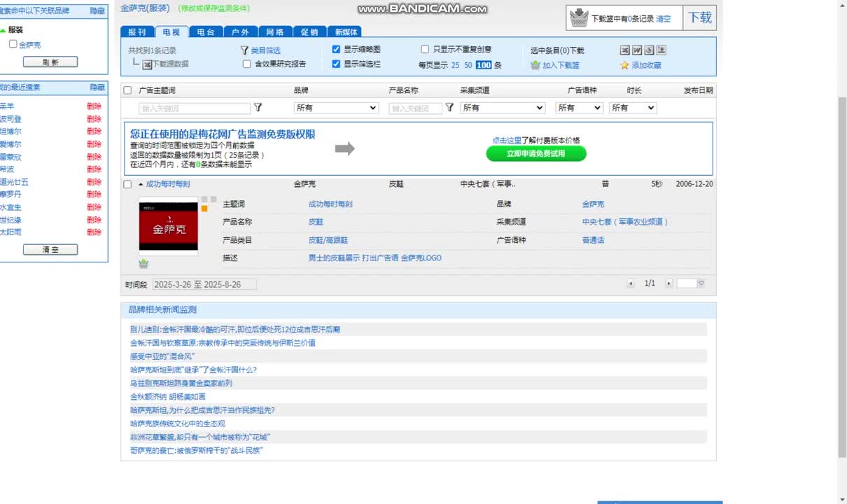Go to previous page arrow in pager
This screenshot has height=504, width=847.
click(631, 283)
